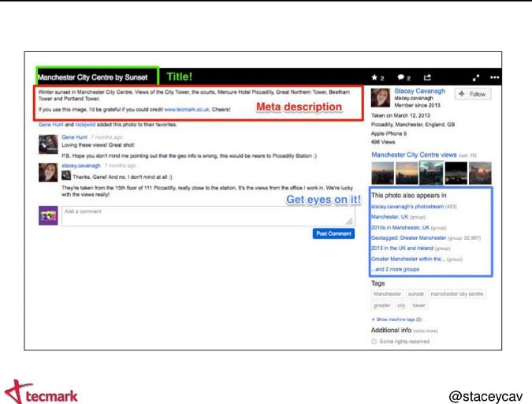Open Manchester City Centre views set
This screenshot has width=532, height=404.
414,155
